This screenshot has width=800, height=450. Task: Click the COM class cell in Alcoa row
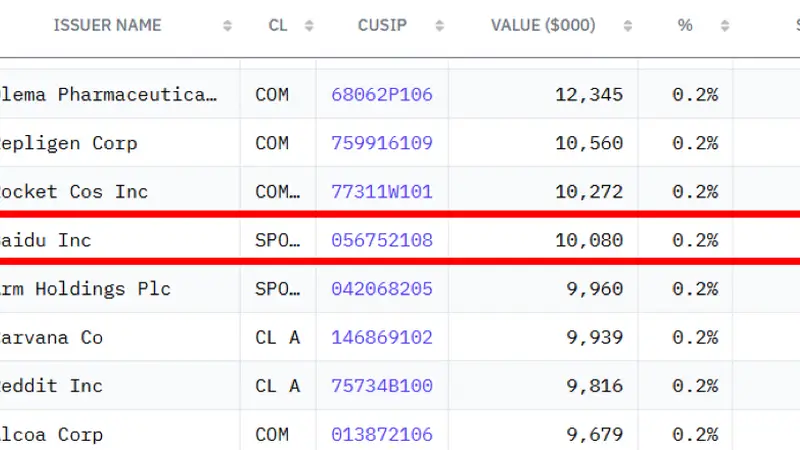coord(272,435)
